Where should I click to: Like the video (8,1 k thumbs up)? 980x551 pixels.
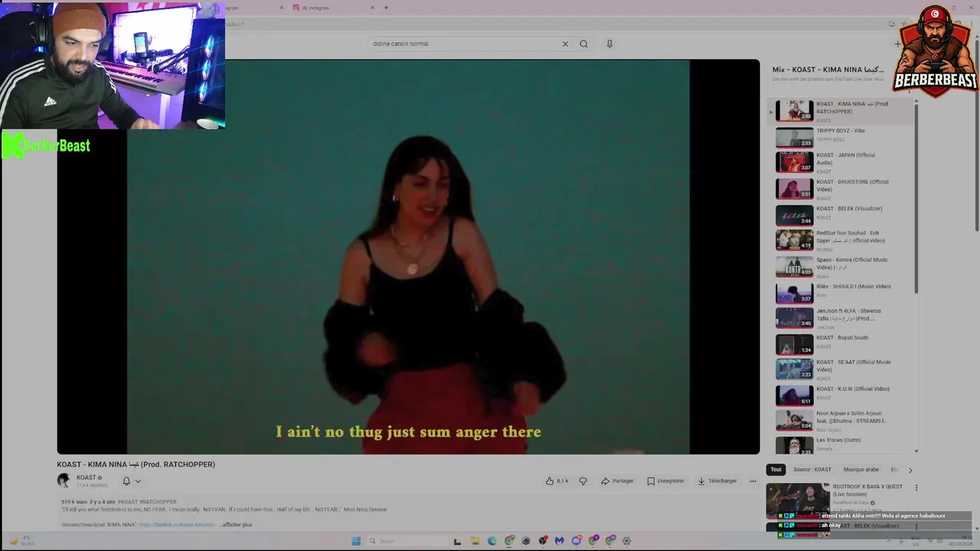click(557, 481)
